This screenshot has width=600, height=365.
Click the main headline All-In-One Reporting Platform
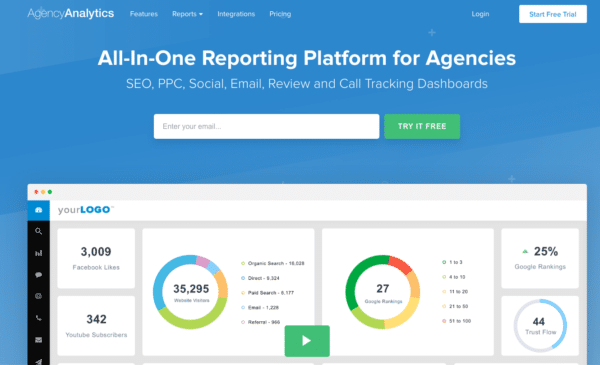pos(307,58)
